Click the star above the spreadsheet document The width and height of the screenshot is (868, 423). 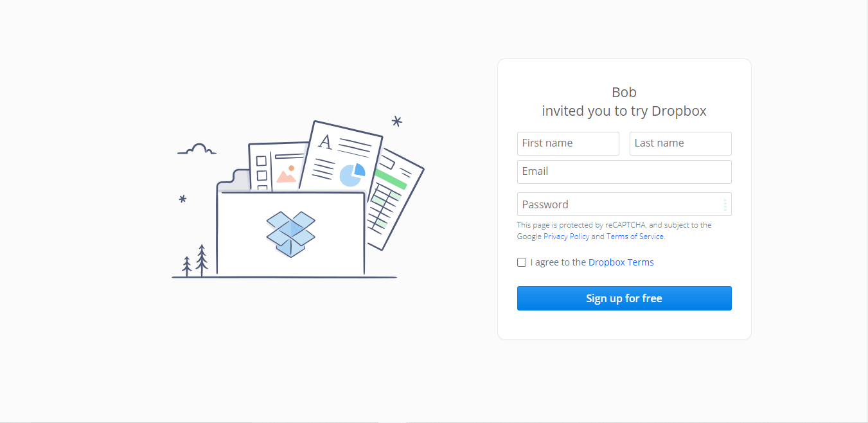397,121
